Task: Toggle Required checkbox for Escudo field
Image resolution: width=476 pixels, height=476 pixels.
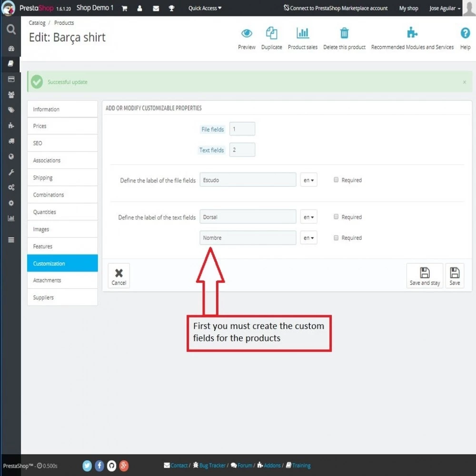Action: [x=336, y=180]
